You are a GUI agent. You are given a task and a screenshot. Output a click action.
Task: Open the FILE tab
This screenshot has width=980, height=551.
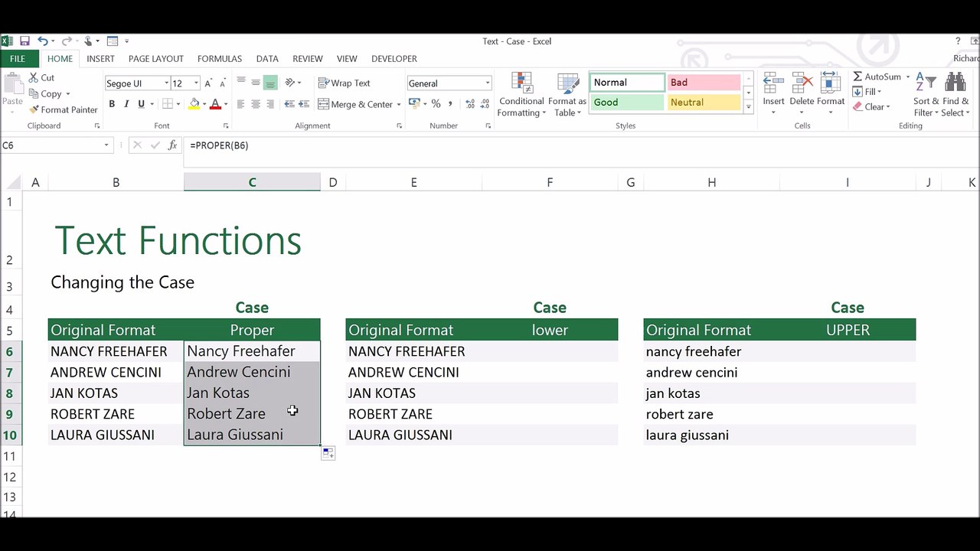click(17, 59)
